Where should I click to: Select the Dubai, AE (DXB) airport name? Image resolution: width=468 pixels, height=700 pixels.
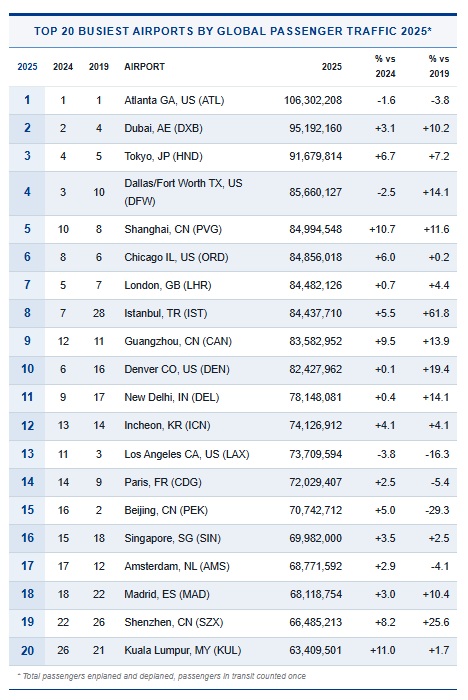click(163, 128)
